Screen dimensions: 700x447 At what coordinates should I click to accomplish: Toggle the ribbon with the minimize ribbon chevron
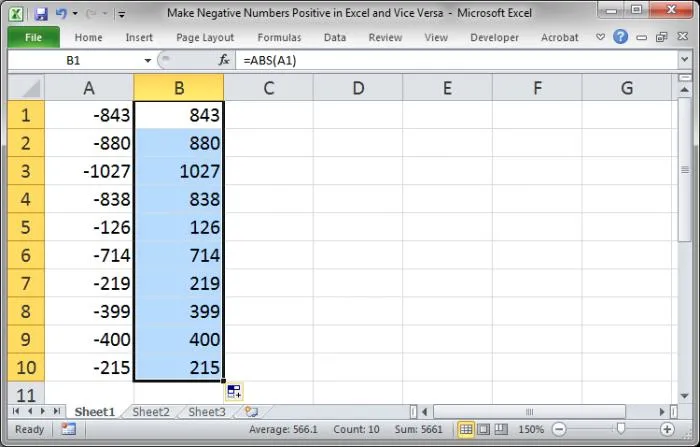coord(600,37)
